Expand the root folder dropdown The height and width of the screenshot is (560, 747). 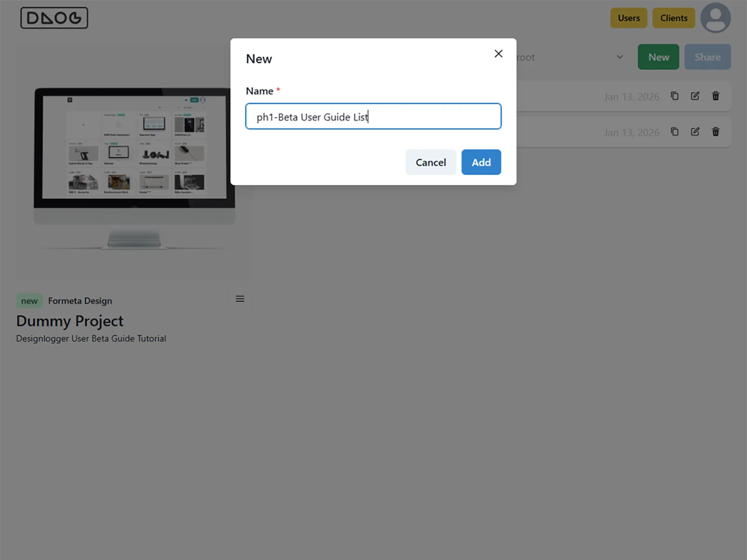[x=620, y=57]
